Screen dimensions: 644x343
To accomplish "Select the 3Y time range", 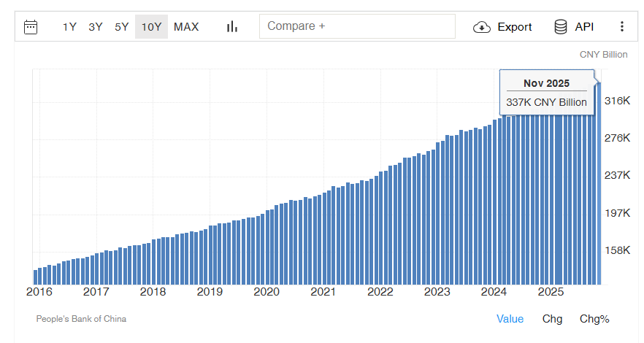I will (96, 27).
